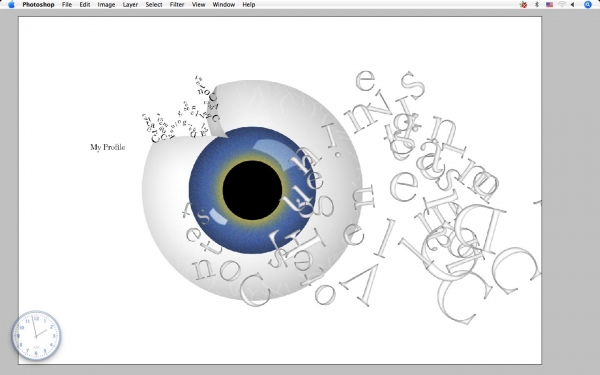This screenshot has height=375, width=600.
Task: Open the Photoshop application menu
Action: (x=38, y=5)
